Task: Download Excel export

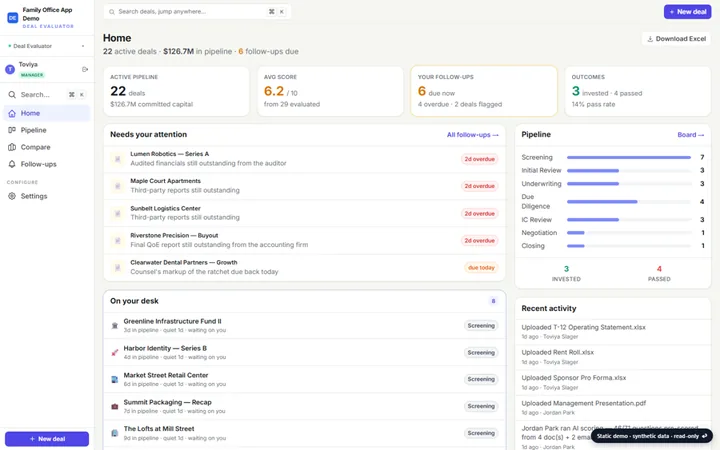Action: [x=676, y=39]
